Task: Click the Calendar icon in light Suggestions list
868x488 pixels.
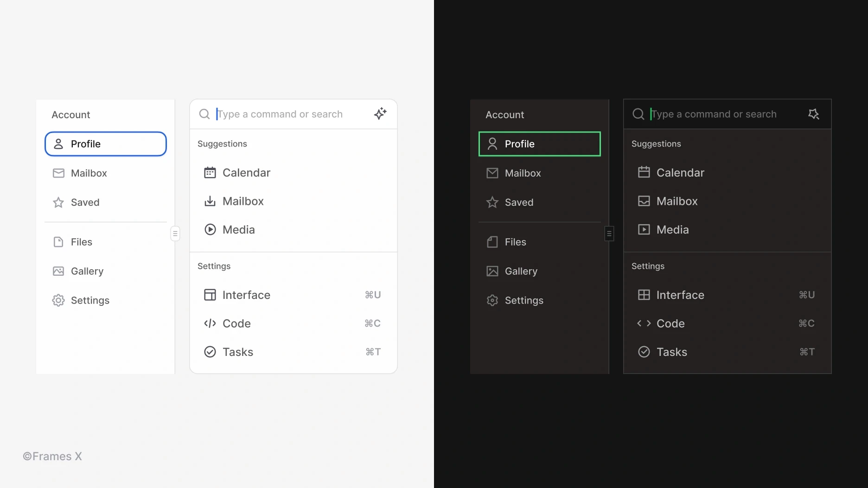Action: [210, 172]
